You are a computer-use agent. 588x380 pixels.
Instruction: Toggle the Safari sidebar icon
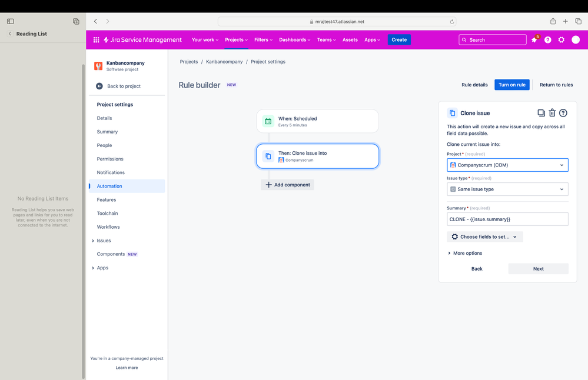(x=11, y=21)
